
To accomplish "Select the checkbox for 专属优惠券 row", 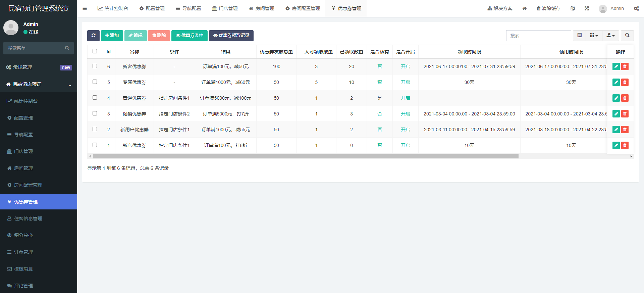I will (95, 82).
